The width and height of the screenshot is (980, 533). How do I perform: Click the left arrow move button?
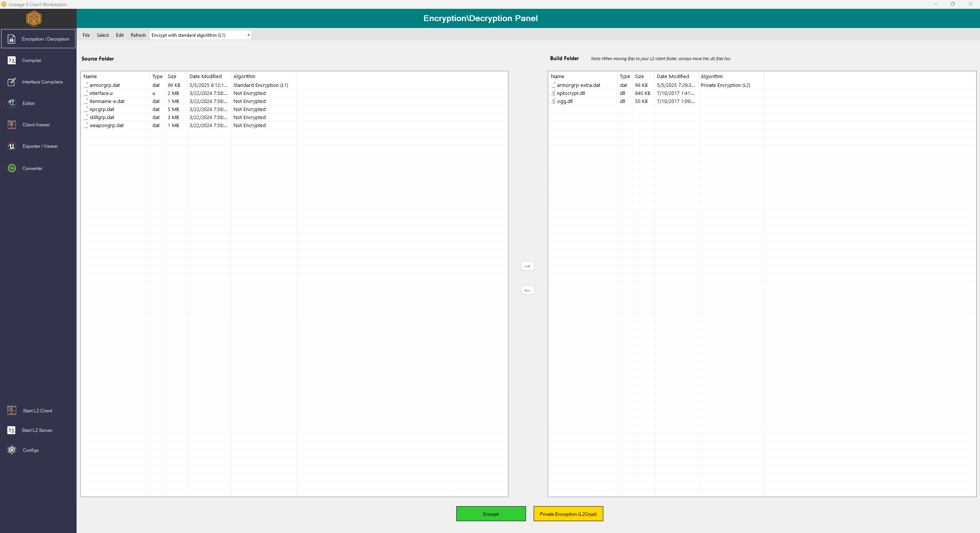tap(528, 290)
